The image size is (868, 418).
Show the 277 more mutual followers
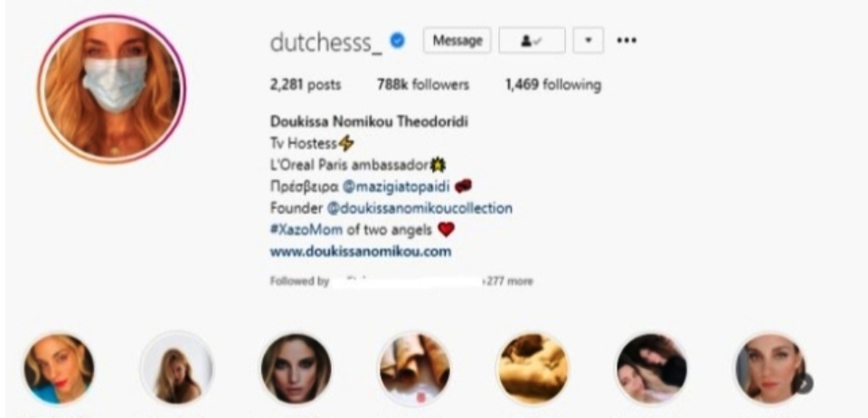[x=509, y=281]
